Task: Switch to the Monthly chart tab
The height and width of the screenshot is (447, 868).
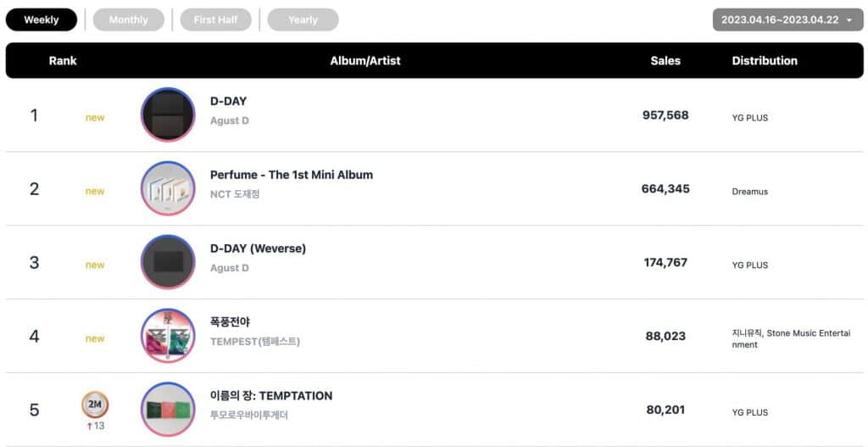Action: point(129,20)
